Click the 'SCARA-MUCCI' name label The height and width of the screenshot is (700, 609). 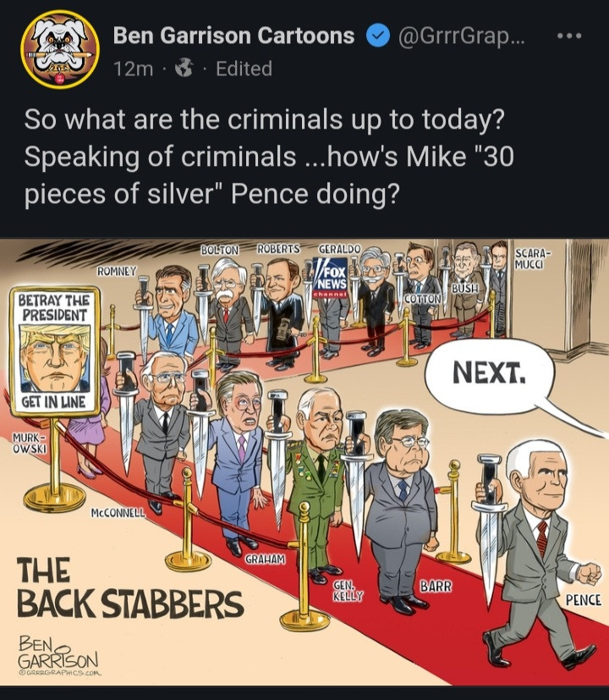pos(533,259)
